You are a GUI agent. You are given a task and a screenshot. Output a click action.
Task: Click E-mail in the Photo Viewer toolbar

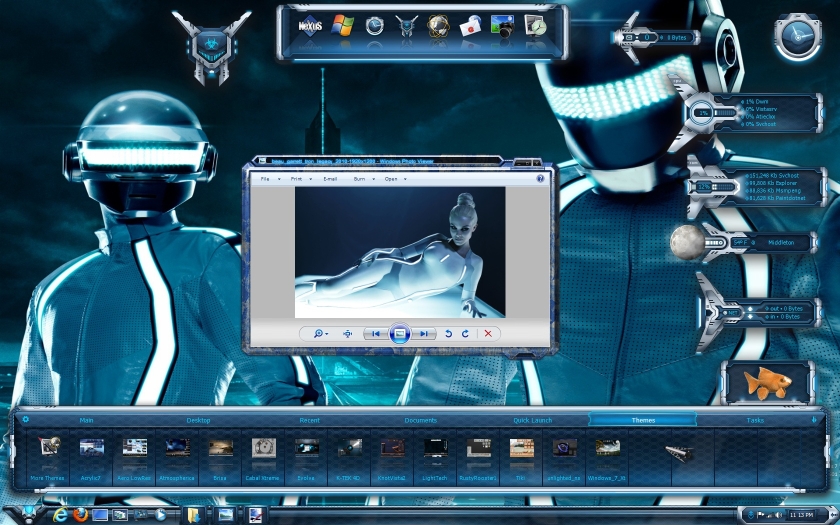[330, 179]
